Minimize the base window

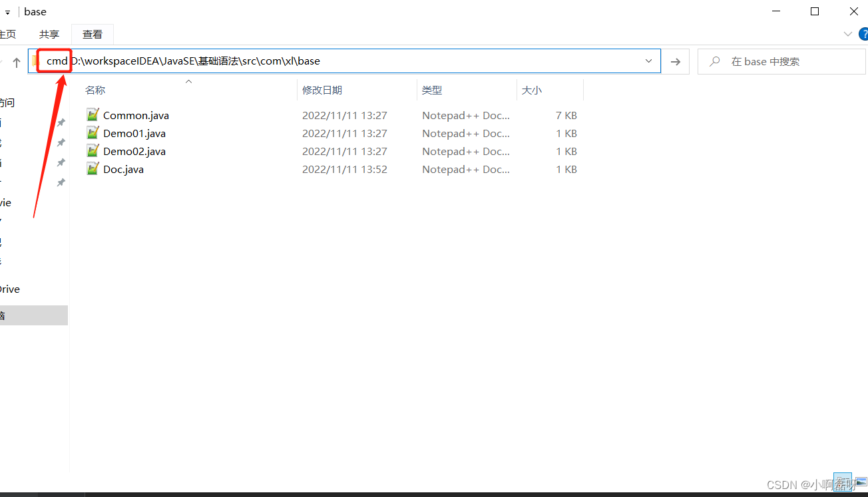pyautogui.click(x=775, y=11)
